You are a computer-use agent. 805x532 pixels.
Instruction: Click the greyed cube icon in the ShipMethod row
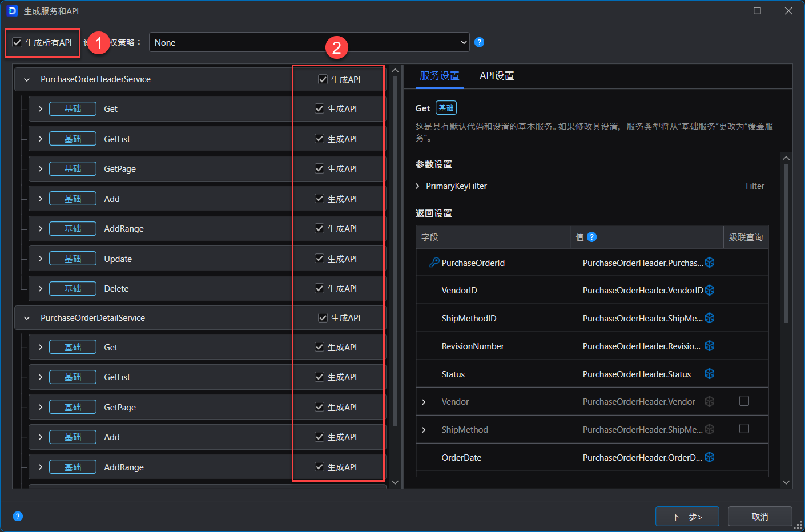coord(710,429)
